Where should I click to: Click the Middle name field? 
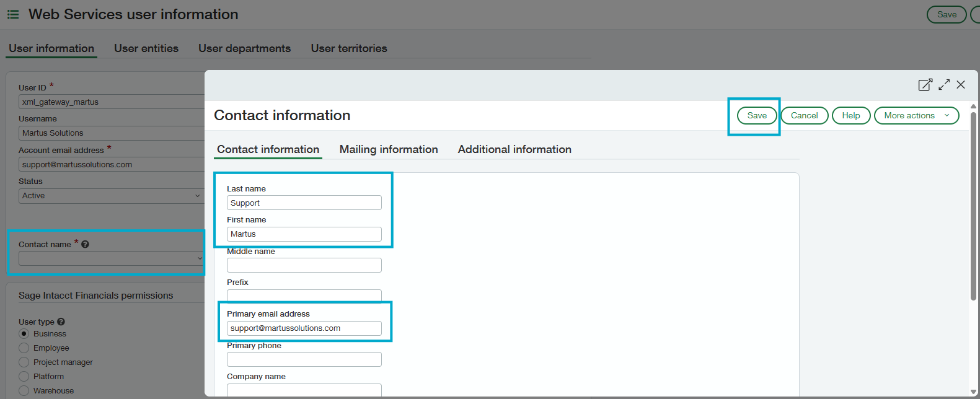[x=304, y=265]
